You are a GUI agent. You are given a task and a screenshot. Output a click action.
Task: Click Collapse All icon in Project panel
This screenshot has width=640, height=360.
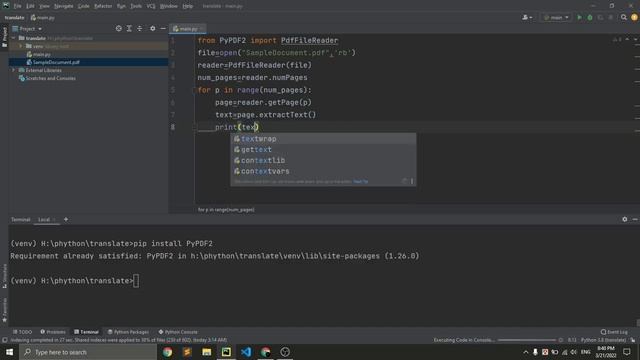point(140,29)
